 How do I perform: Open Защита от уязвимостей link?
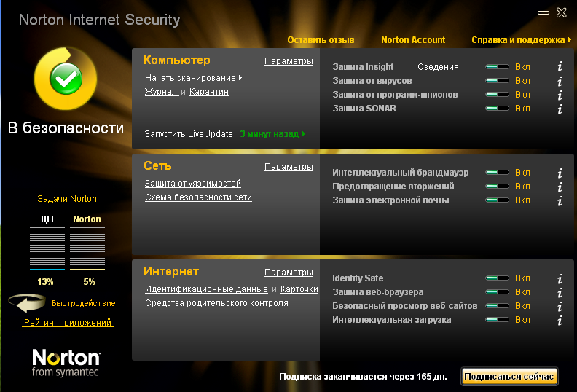click(x=193, y=184)
